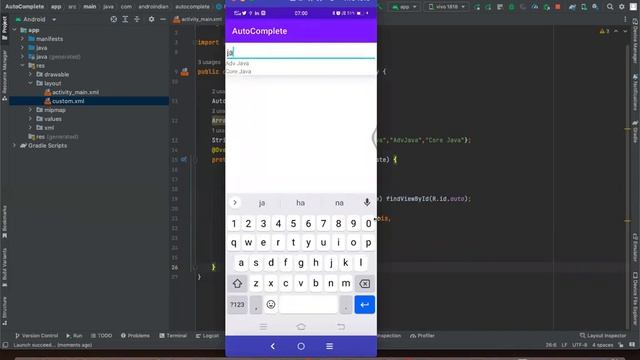Hide the Project tool window
Image resolution: width=640 pixels, height=360 pixels.
(x=163, y=19)
